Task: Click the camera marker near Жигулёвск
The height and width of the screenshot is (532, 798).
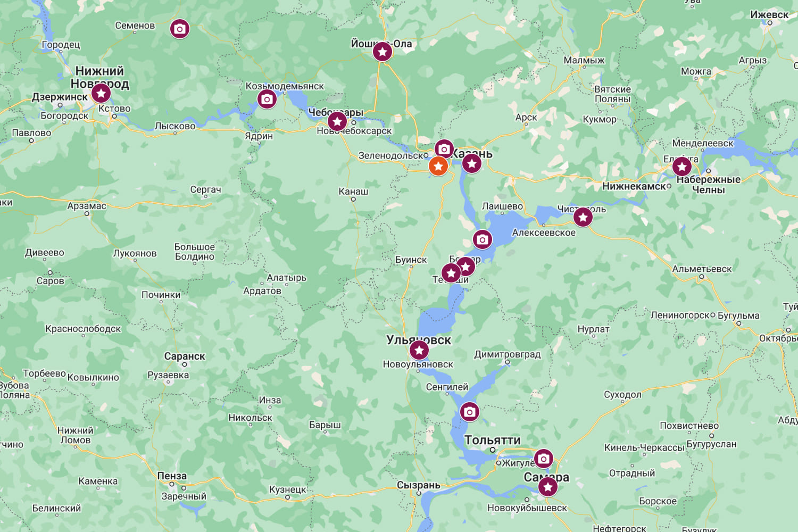Action: [543, 459]
